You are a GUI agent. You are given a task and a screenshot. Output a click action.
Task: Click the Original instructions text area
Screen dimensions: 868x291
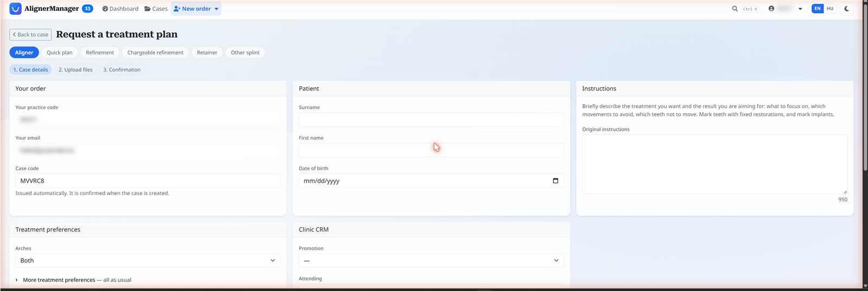pyautogui.click(x=714, y=164)
